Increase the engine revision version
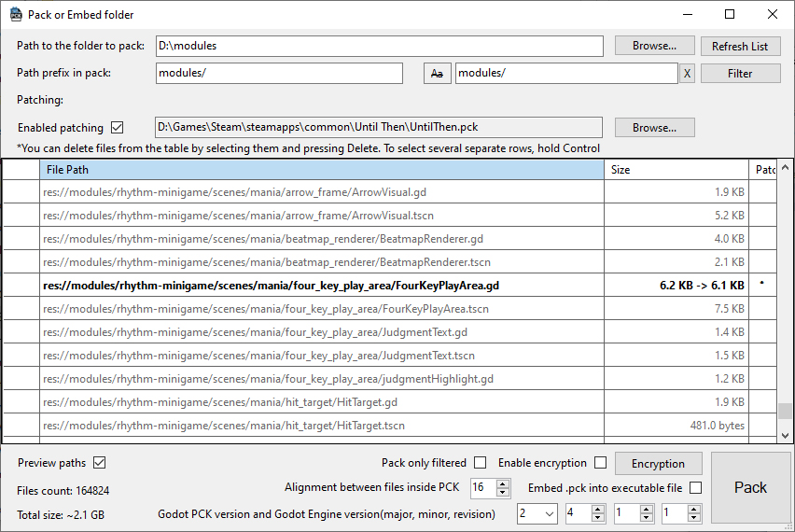 693,510
